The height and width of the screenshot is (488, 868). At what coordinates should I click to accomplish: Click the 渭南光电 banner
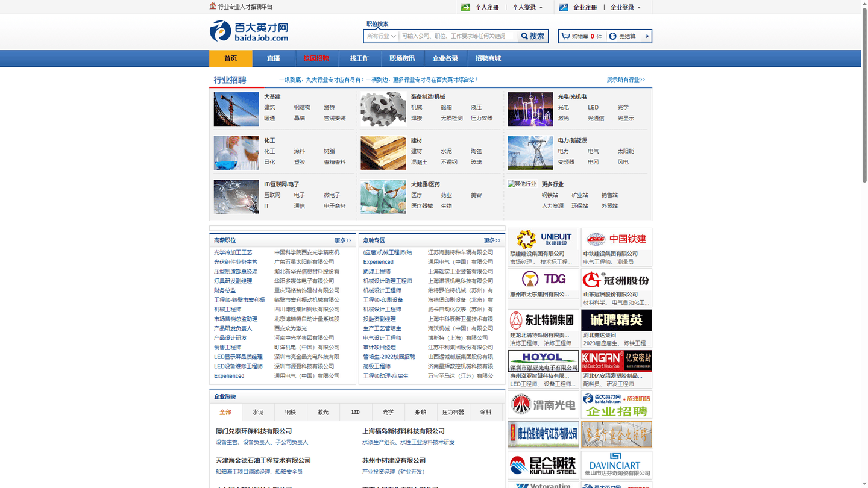click(x=543, y=405)
